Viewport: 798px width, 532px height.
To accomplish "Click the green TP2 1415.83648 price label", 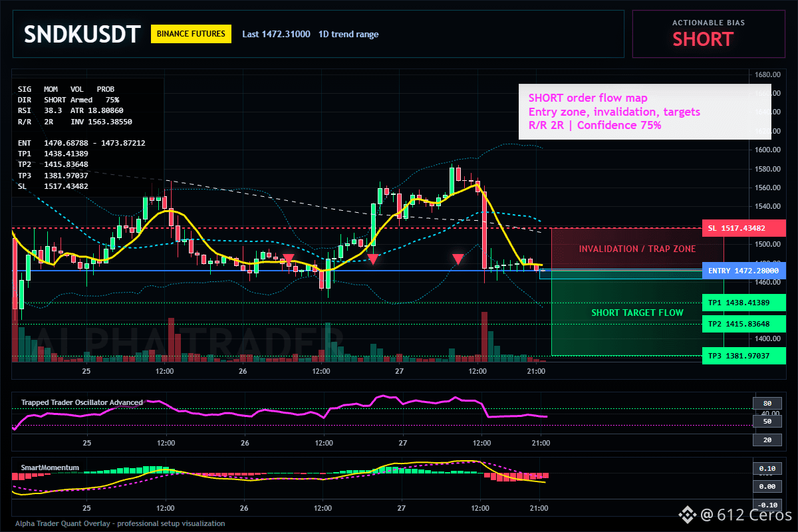I will pos(743,324).
